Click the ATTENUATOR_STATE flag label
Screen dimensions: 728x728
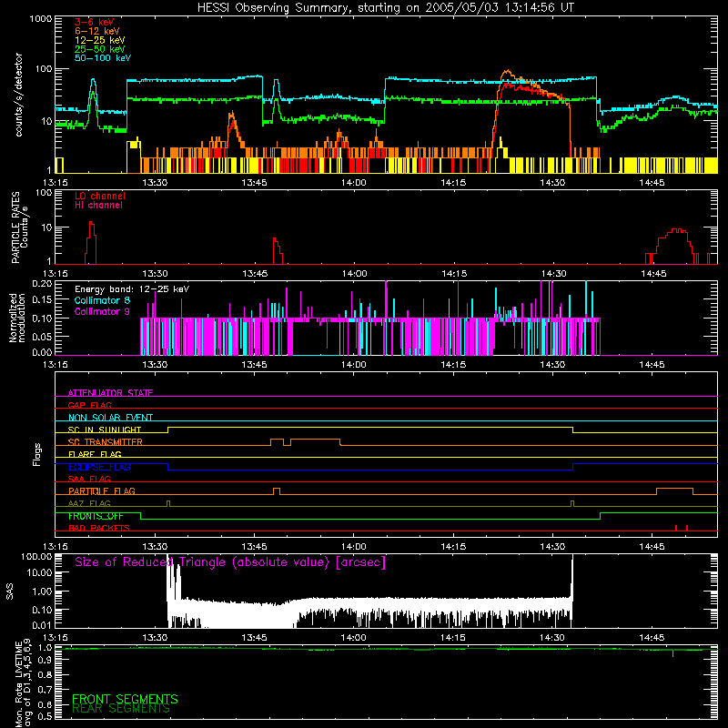coord(110,393)
